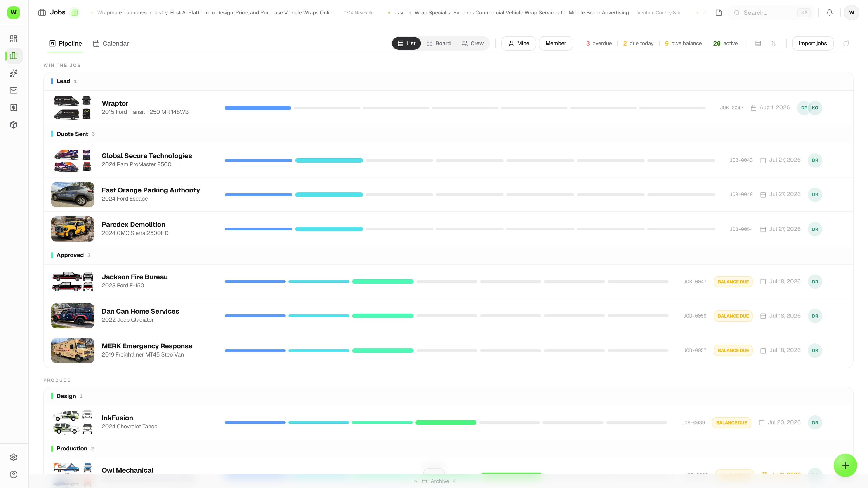
Task: Filter by 3 overdue jobs
Action: (599, 43)
